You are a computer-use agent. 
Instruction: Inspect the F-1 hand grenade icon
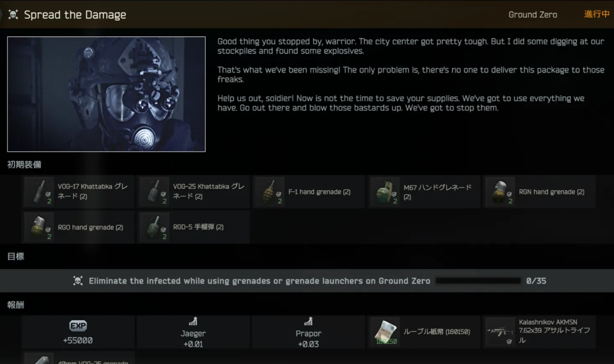point(270,192)
